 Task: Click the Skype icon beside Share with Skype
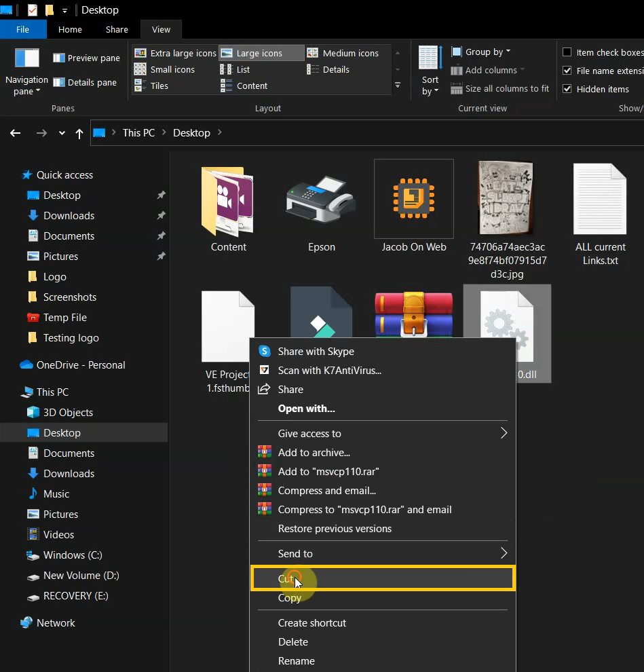[265, 351]
